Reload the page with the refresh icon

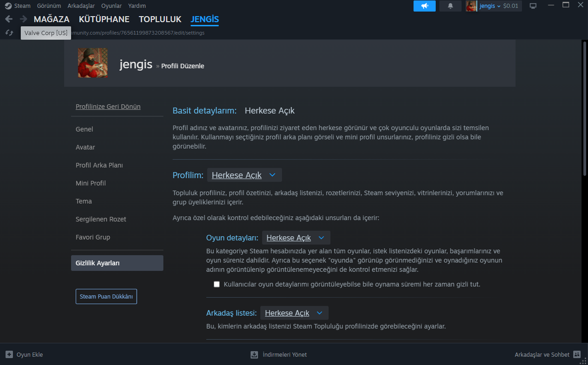[x=9, y=33]
